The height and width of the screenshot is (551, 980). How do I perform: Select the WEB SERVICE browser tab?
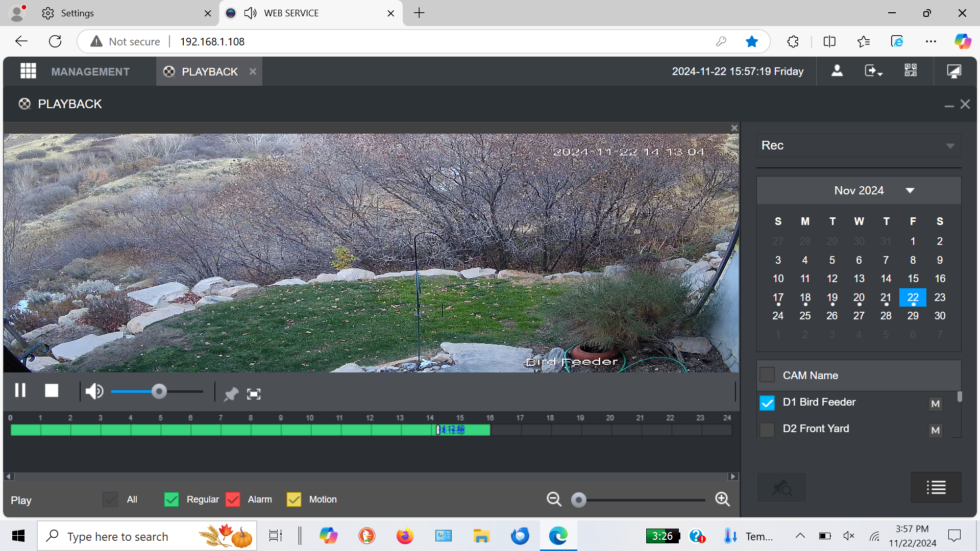pyautogui.click(x=310, y=13)
